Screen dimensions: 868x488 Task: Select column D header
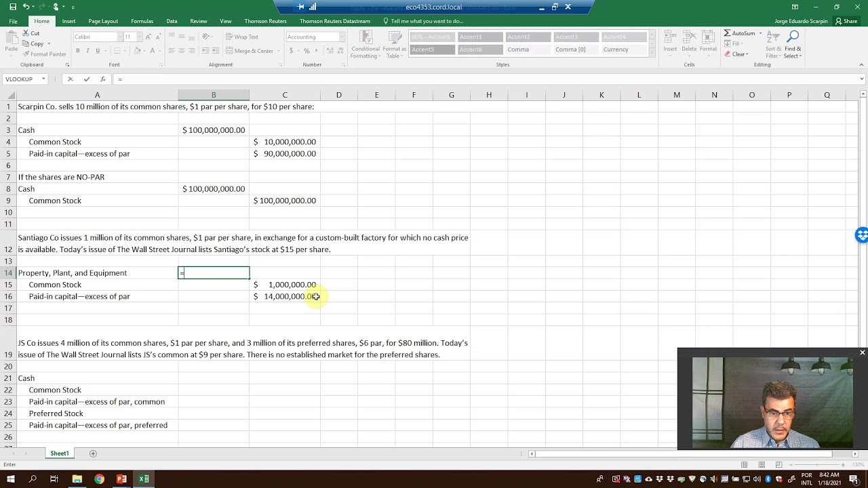(x=339, y=95)
